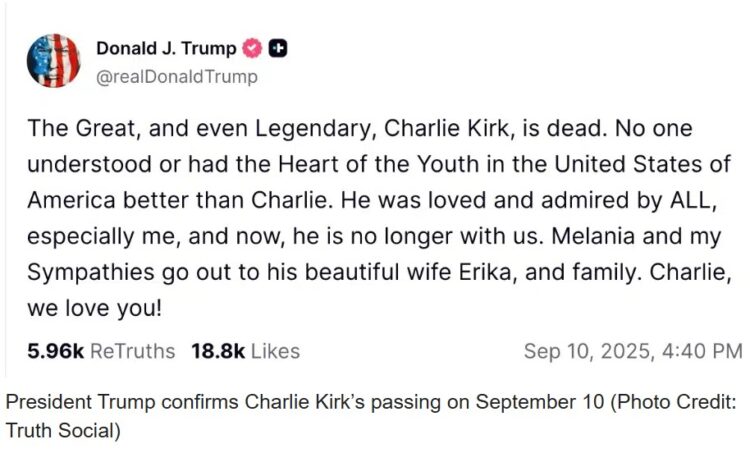Click the 5.96k ReTruths number

click(x=57, y=351)
